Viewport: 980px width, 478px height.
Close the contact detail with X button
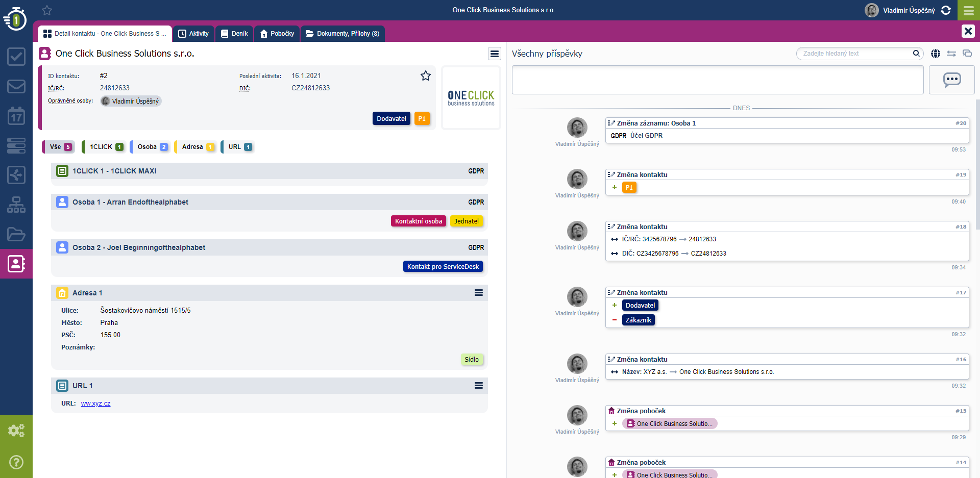968,31
